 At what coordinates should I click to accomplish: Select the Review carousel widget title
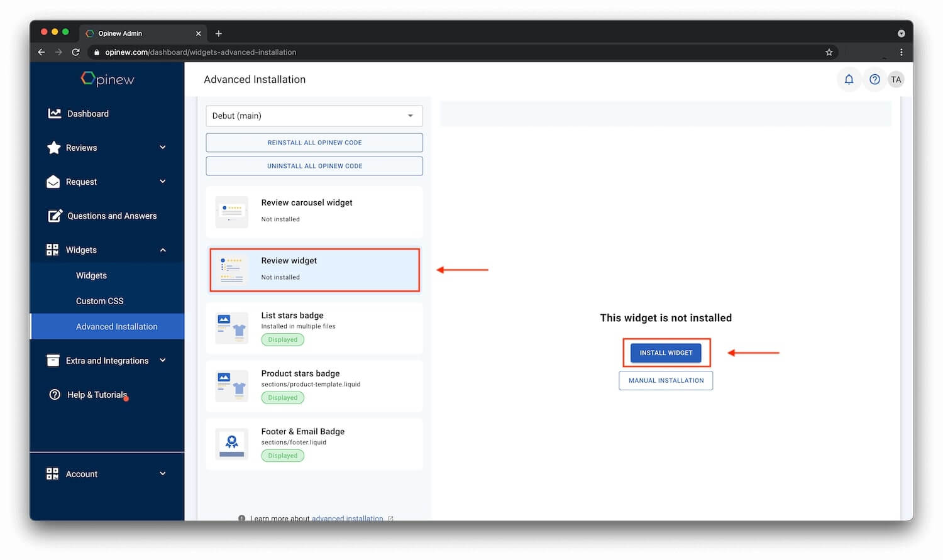tap(307, 202)
